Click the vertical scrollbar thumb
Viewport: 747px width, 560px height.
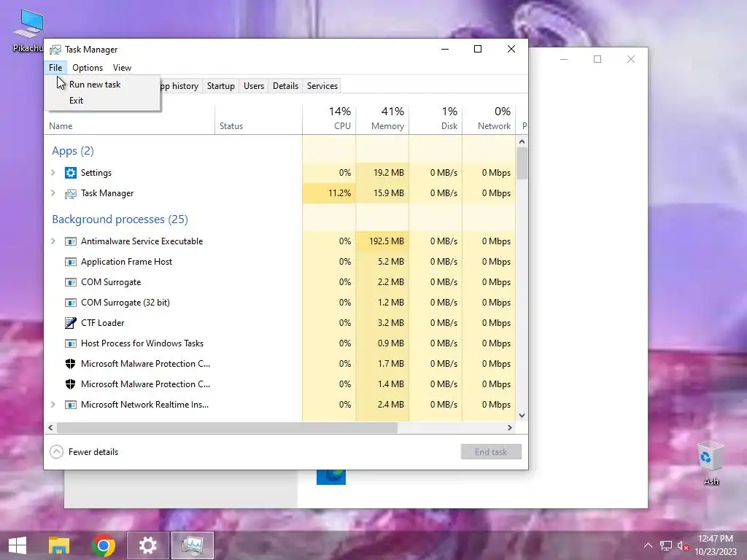click(522, 163)
